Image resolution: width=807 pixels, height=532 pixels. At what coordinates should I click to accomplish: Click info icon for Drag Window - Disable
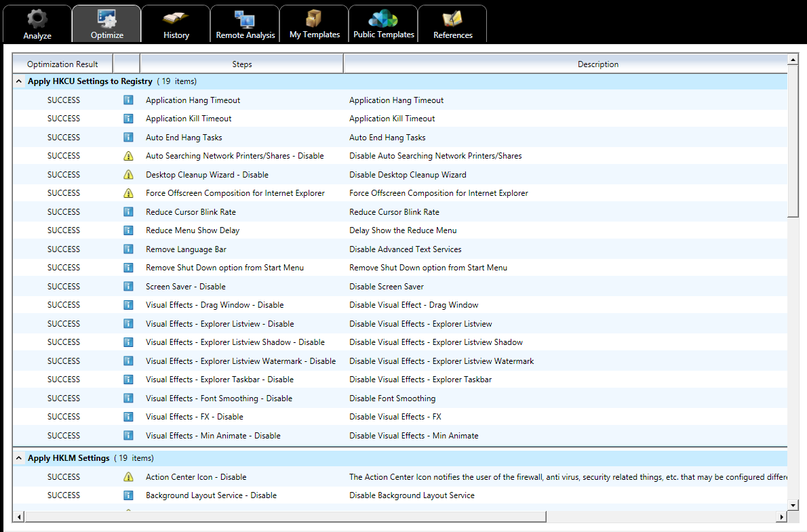[x=128, y=305]
